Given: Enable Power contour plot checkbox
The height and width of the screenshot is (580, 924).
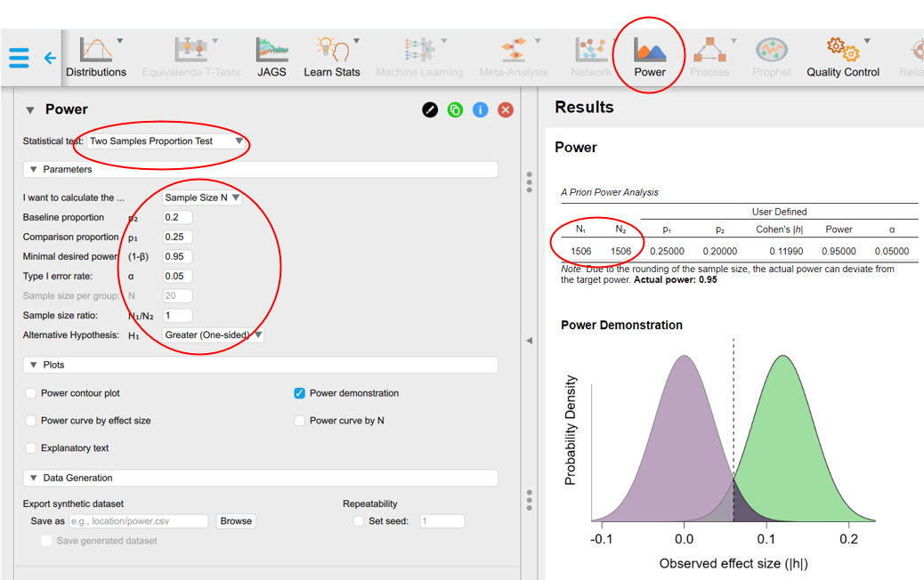Looking at the screenshot, I should tap(31, 393).
